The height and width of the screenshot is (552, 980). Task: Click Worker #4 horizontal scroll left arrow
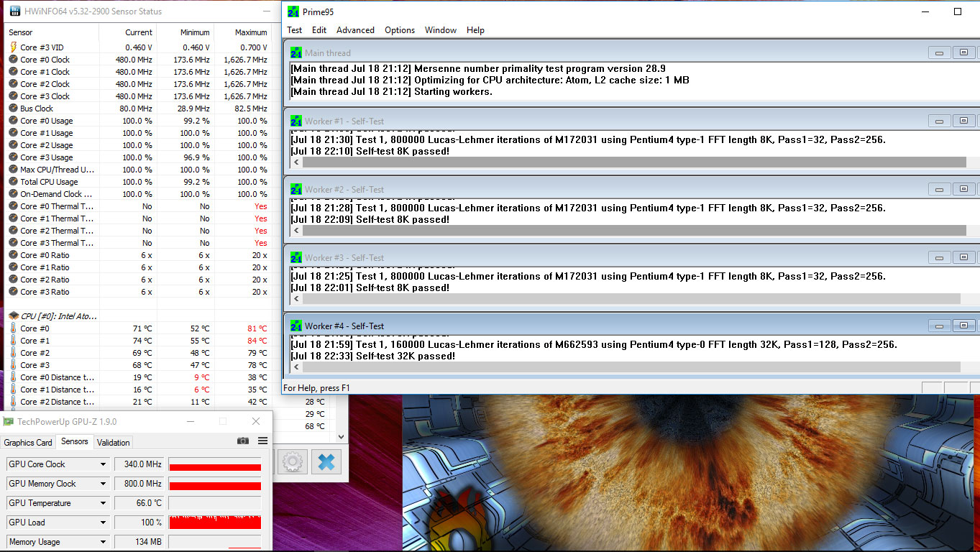click(x=297, y=367)
